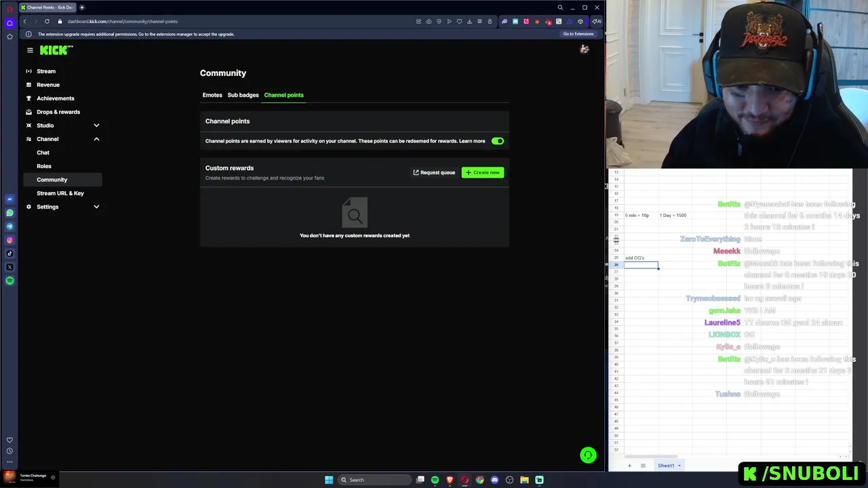Open Brave browser from the taskbar
868x488 pixels.
(x=450, y=480)
